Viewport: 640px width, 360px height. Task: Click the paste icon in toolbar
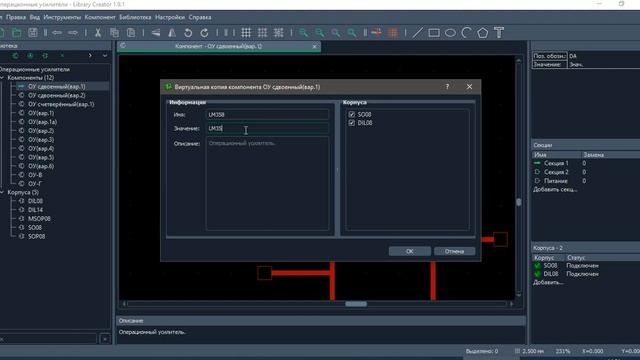131,33
